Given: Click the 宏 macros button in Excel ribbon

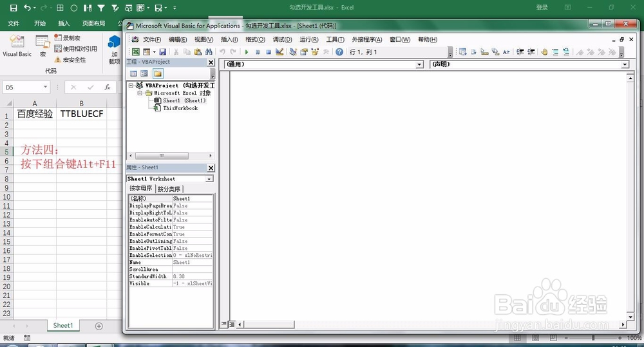Looking at the screenshot, I should pyautogui.click(x=43, y=46).
